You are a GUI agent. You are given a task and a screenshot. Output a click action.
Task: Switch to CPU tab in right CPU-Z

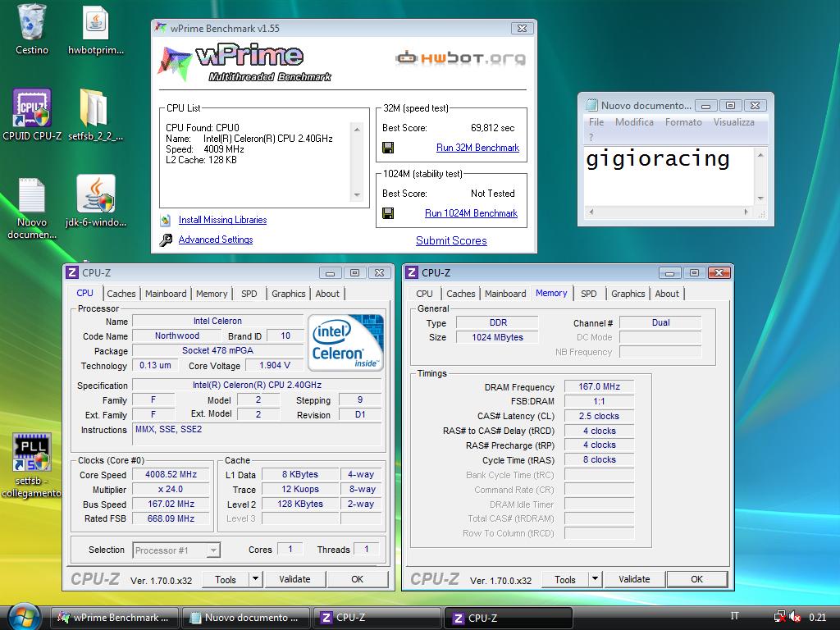click(424, 294)
